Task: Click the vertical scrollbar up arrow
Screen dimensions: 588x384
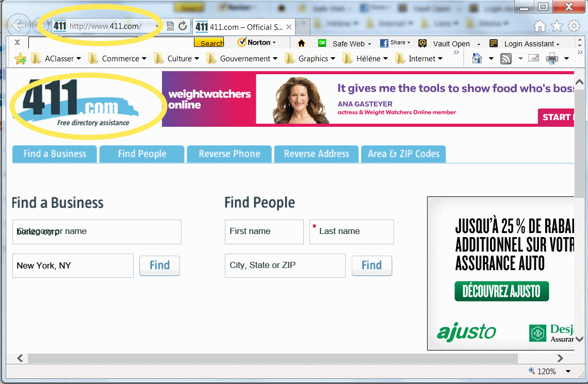Action: point(579,81)
